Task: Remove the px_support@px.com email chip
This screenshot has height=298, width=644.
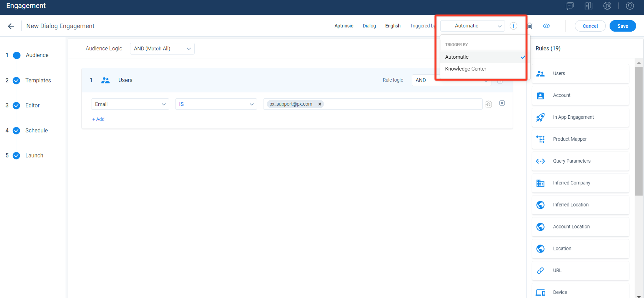Action: click(x=319, y=104)
